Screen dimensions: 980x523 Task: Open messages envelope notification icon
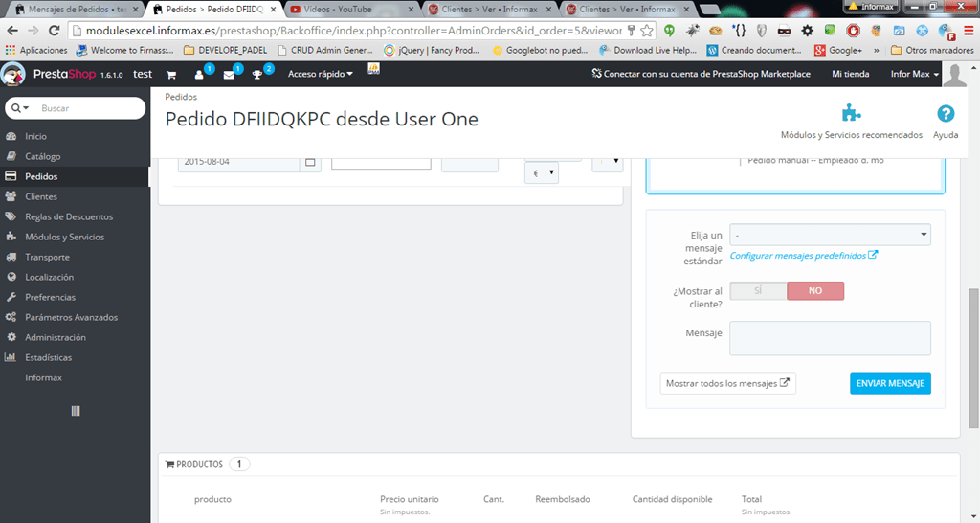pyautogui.click(x=229, y=75)
